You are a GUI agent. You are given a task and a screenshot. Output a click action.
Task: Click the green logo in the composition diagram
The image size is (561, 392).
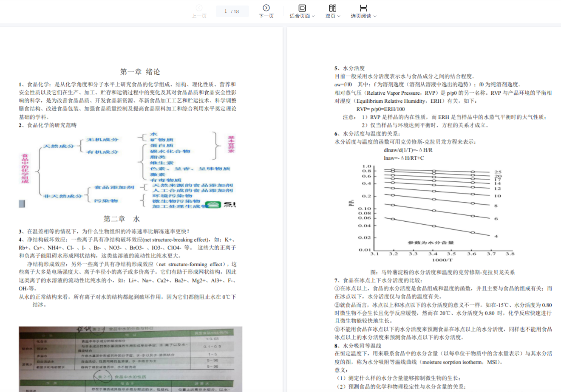click(213, 204)
